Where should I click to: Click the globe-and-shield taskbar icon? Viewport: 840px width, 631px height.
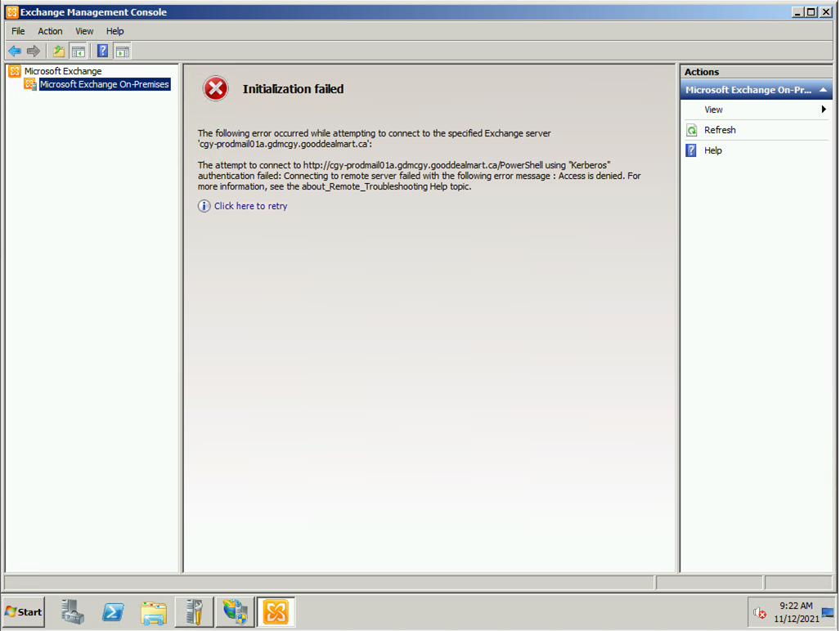236,611
